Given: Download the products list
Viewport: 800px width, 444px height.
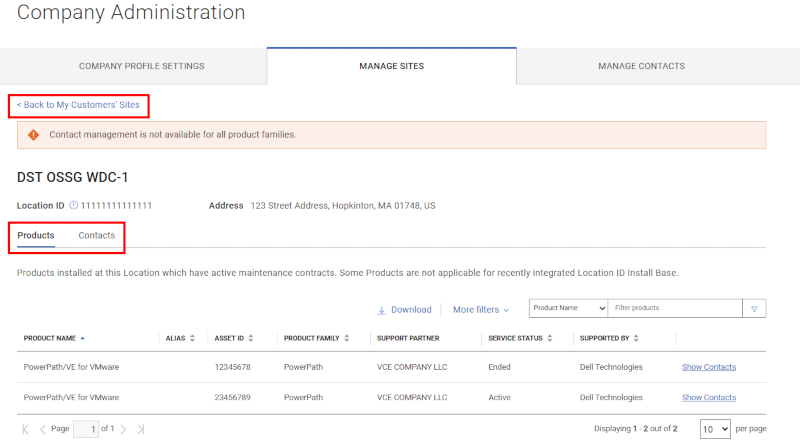Looking at the screenshot, I should coord(405,310).
